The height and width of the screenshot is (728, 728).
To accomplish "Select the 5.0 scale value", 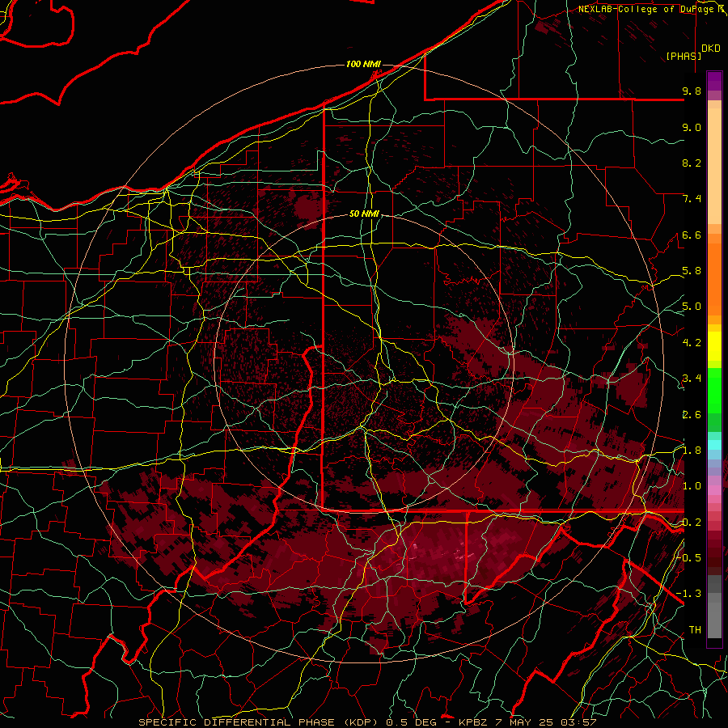I will (692, 307).
